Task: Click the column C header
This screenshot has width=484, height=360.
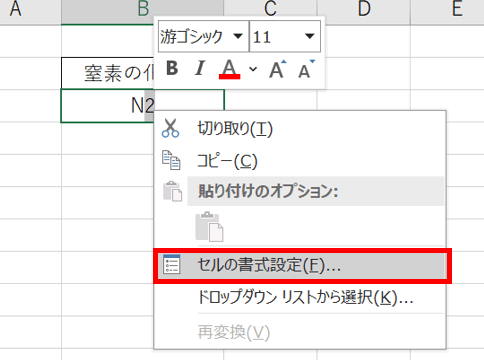Action: (x=270, y=9)
